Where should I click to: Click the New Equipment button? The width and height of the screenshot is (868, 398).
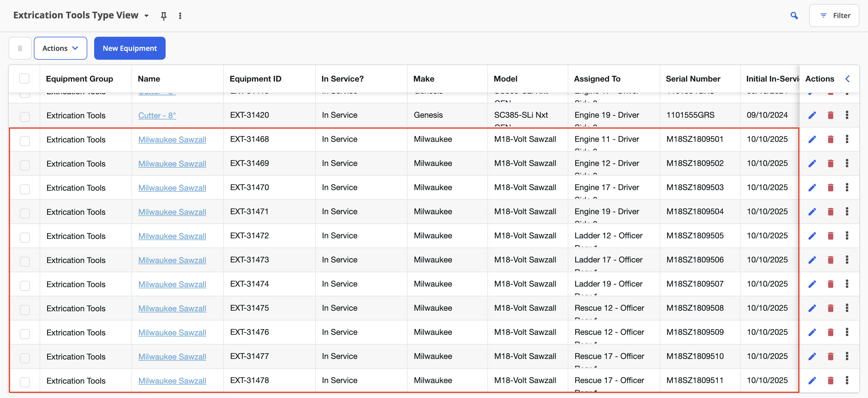click(x=130, y=48)
